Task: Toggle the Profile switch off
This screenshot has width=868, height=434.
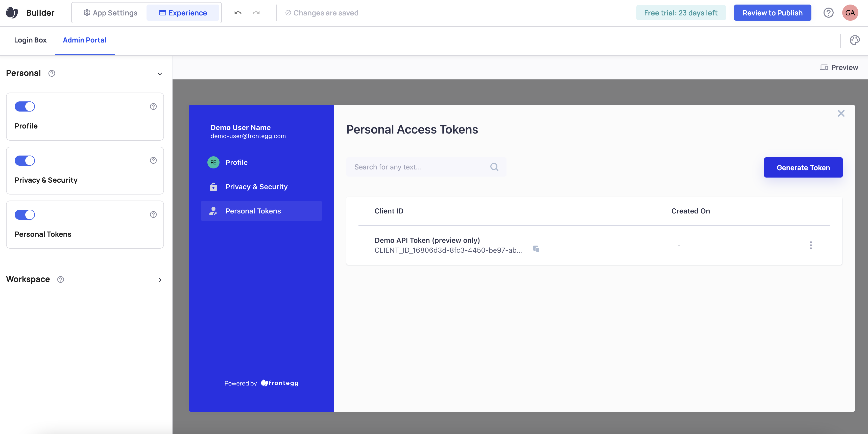Action: (25, 106)
